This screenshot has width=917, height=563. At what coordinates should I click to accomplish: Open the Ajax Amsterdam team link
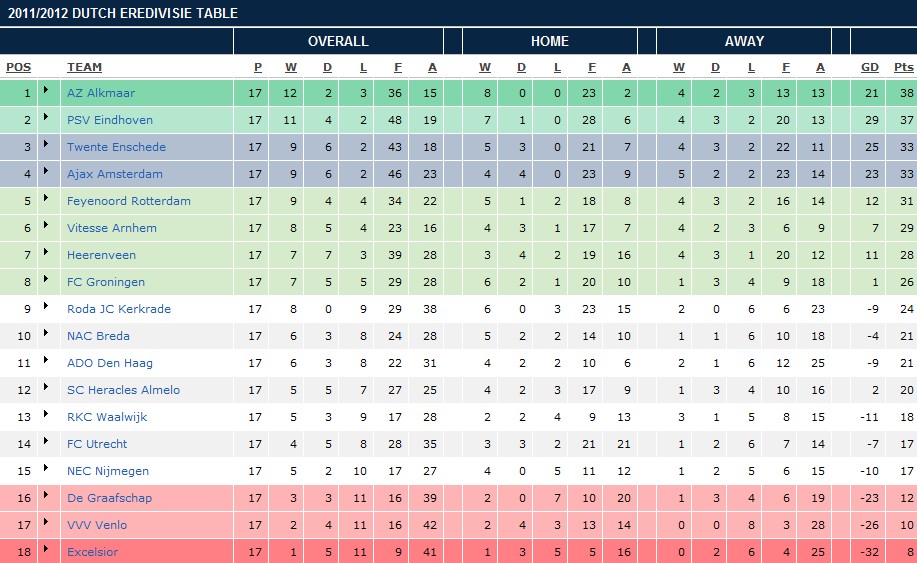pyautogui.click(x=116, y=174)
